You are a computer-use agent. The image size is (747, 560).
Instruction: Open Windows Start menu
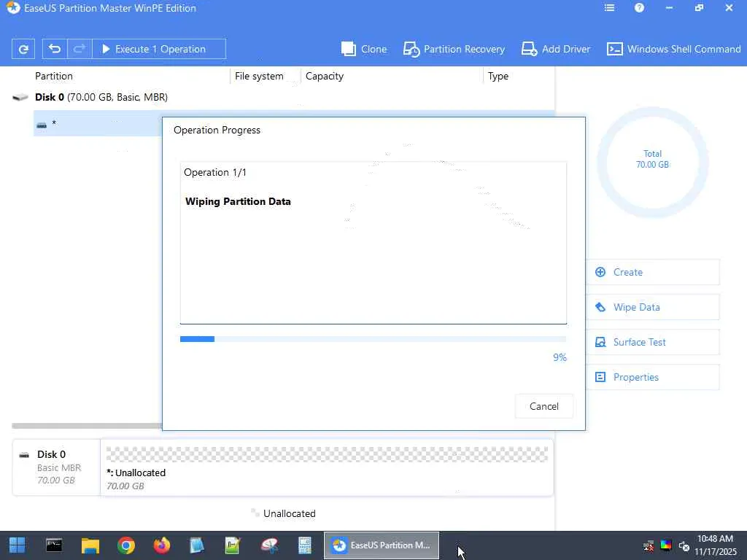18,545
